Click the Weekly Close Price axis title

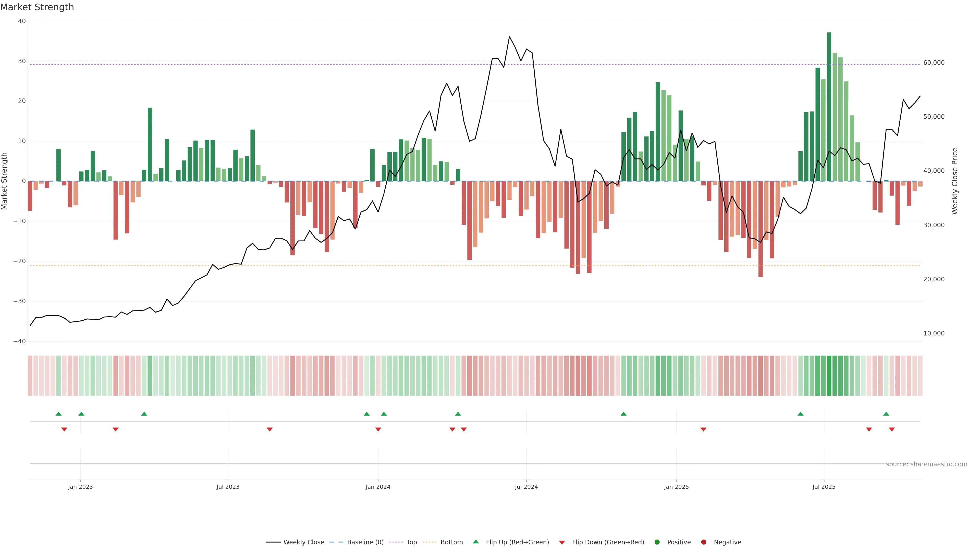click(x=954, y=181)
